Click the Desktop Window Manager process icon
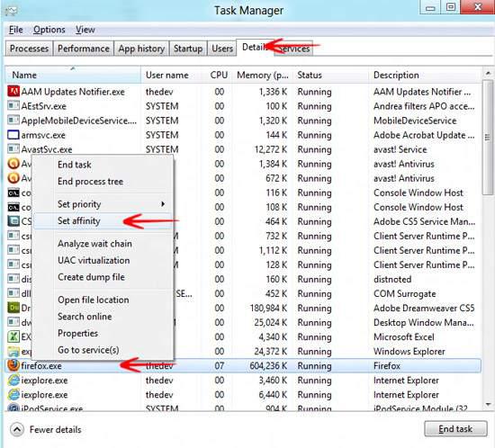The height and width of the screenshot is (448, 495). click(x=13, y=322)
